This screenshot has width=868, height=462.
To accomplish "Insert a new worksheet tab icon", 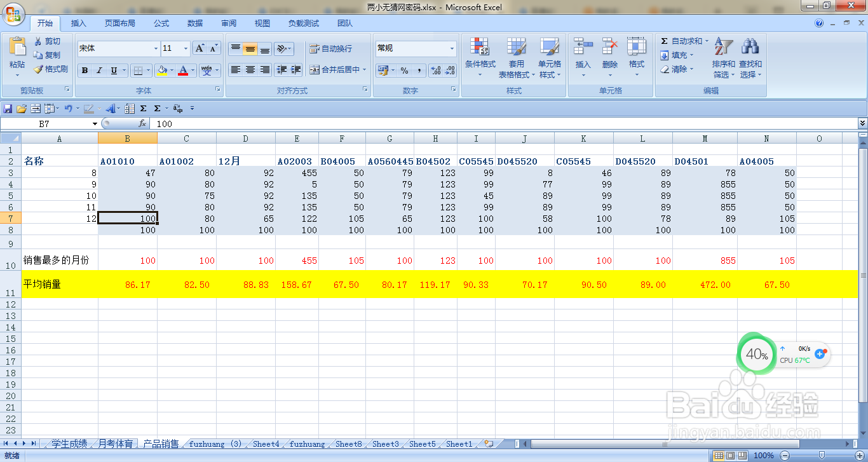I will point(488,444).
